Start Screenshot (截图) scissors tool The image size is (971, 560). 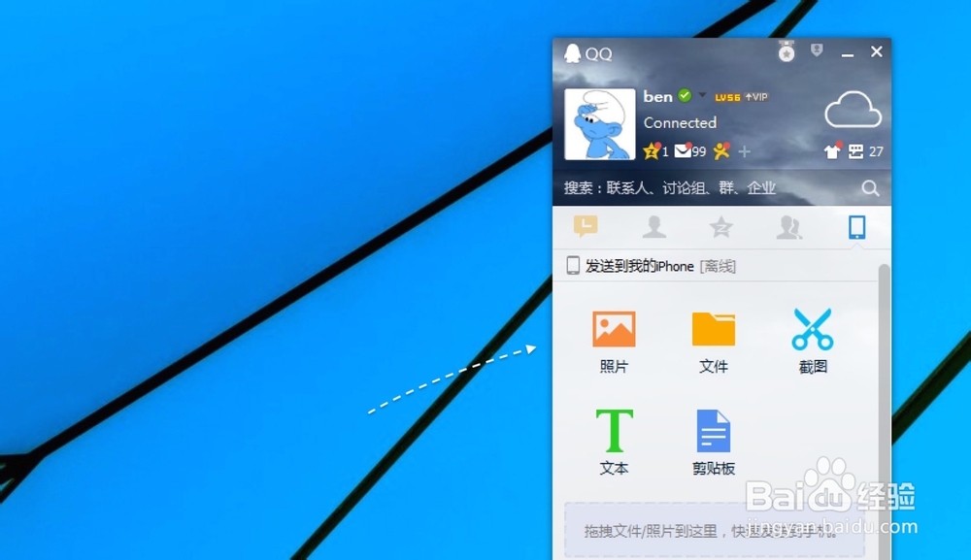coord(813,342)
